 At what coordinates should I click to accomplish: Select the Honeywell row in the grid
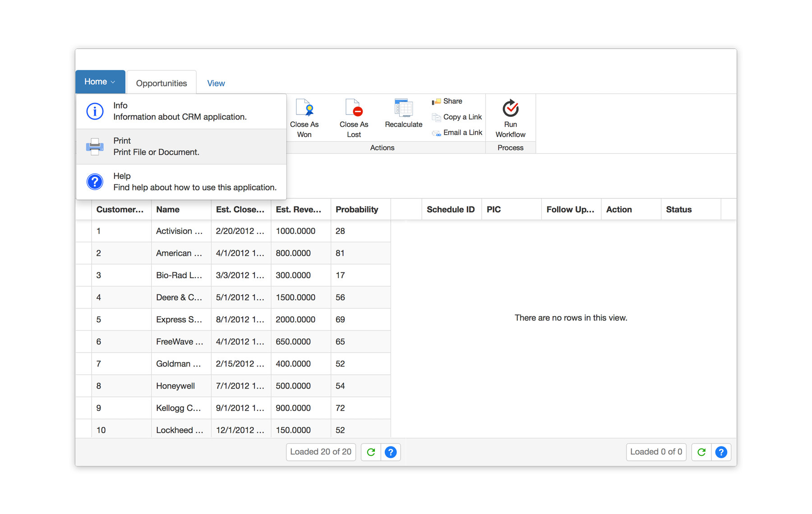point(175,386)
